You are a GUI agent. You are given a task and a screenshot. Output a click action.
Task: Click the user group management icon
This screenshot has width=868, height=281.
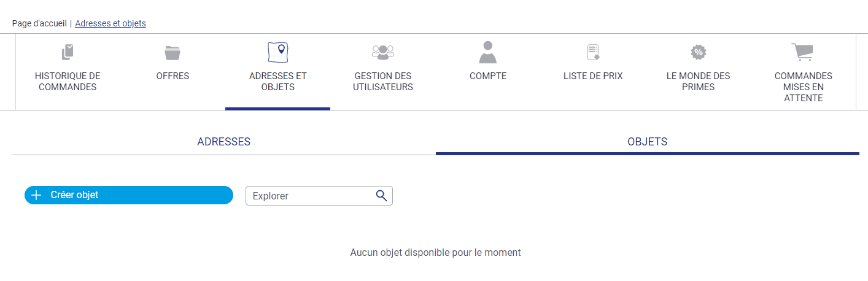coord(383,53)
